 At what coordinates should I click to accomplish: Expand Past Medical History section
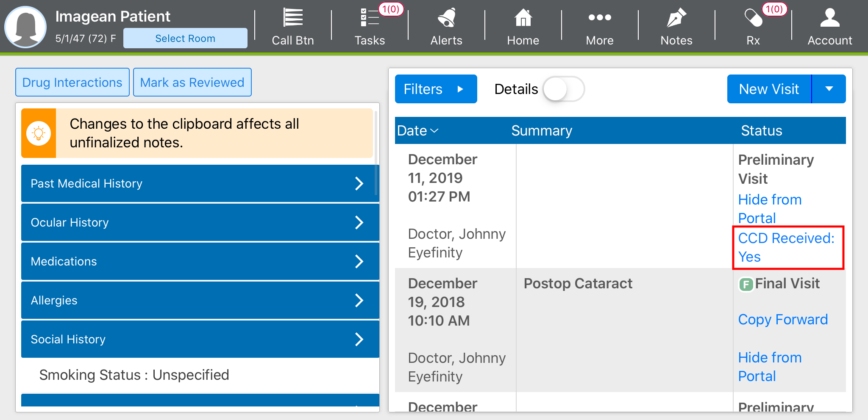(x=200, y=183)
